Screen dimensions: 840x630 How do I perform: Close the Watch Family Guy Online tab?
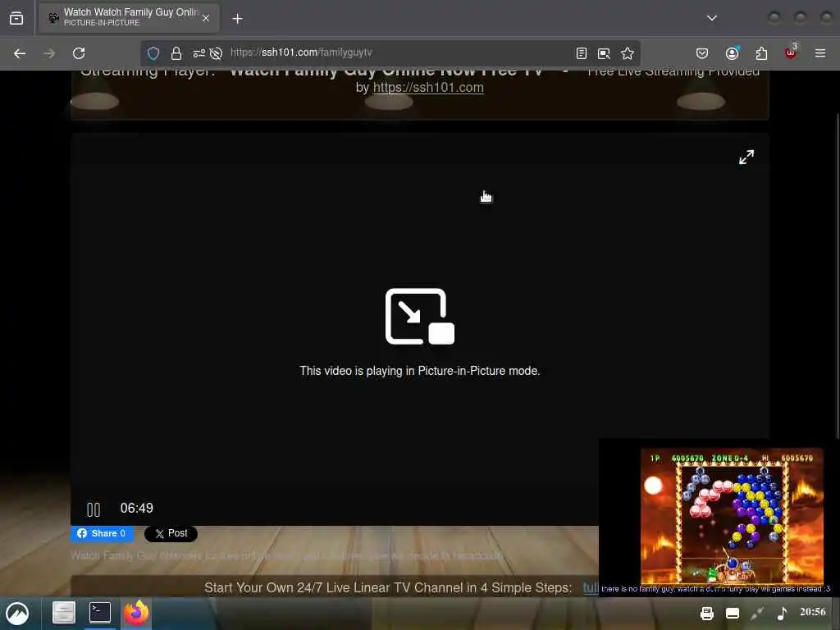coord(206,18)
